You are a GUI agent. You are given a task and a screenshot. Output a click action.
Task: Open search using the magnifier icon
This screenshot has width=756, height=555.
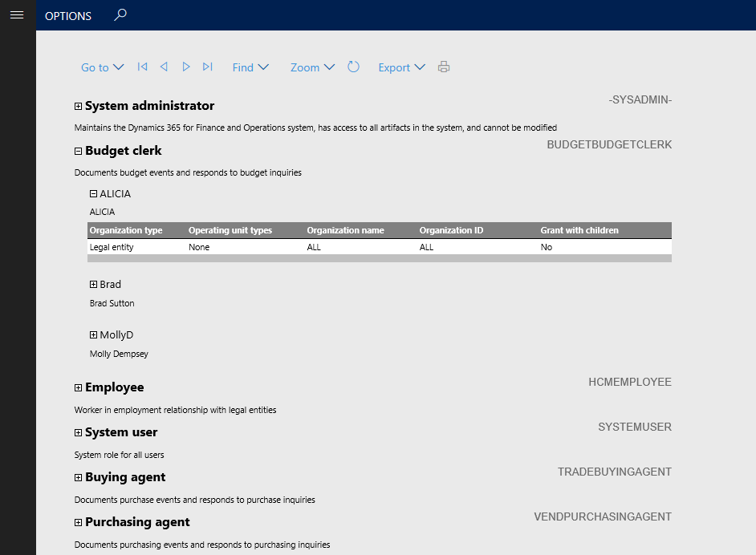point(120,14)
